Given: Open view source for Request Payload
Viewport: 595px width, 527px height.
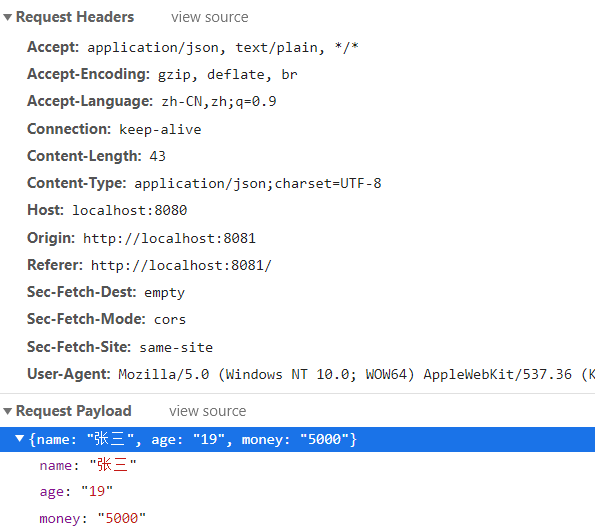Looking at the screenshot, I should pyautogui.click(x=208, y=411).
